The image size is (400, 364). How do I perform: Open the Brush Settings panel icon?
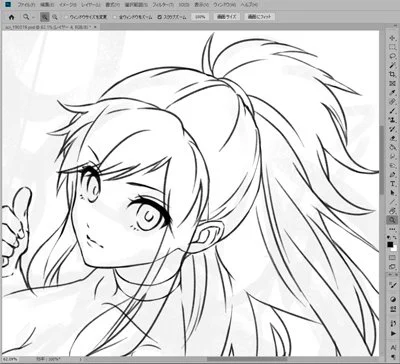coord(393,285)
